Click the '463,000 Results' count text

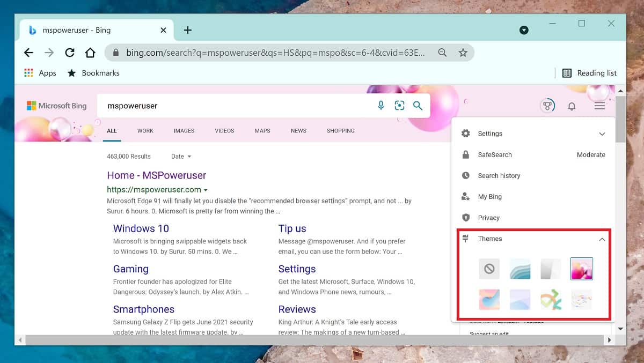pos(129,157)
